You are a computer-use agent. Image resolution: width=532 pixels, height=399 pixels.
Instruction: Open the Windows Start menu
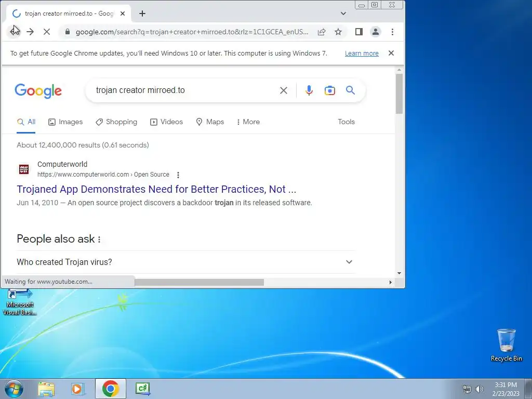pyautogui.click(x=14, y=389)
